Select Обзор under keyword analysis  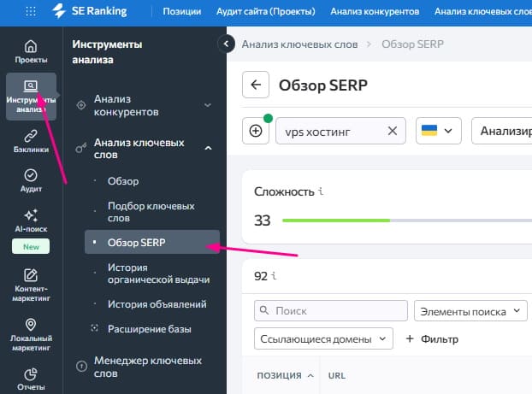123,181
